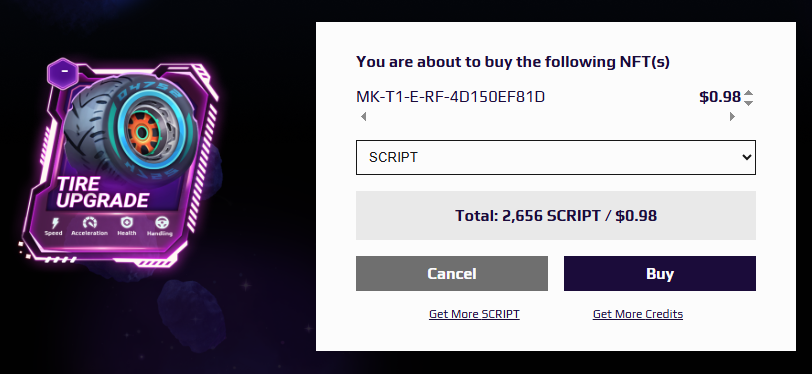Click the chevron on the SCRIPT dropdown

click(x=746, y=157)
